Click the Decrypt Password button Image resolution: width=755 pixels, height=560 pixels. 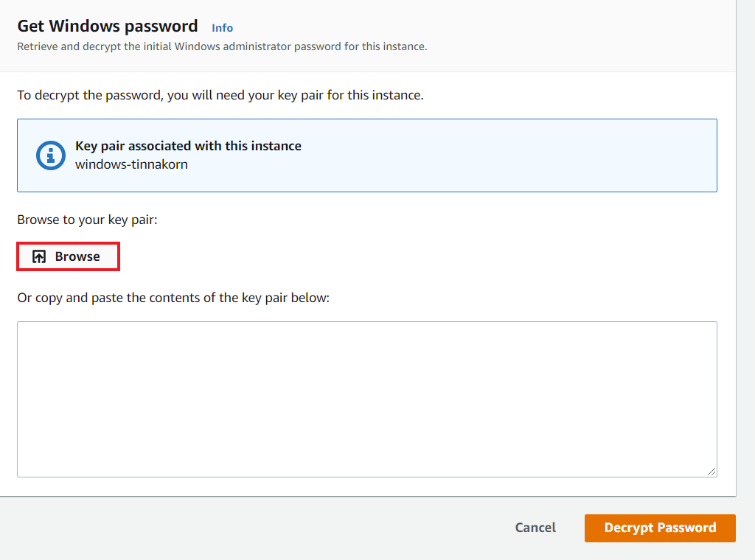[660, 528]
